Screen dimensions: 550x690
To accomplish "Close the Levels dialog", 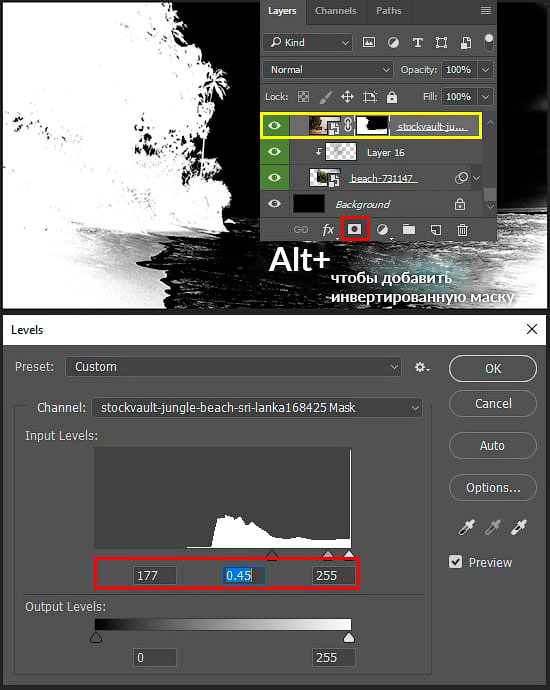I will 532,329.
